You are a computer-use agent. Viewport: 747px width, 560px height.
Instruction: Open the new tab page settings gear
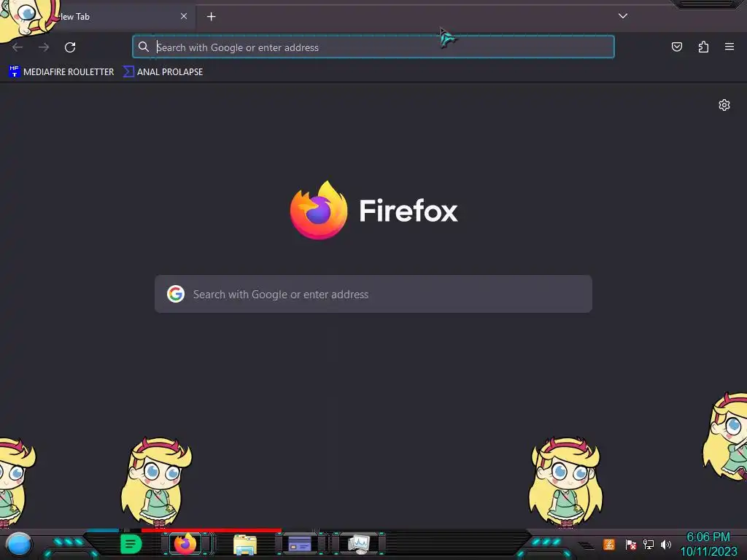point(724,105)
